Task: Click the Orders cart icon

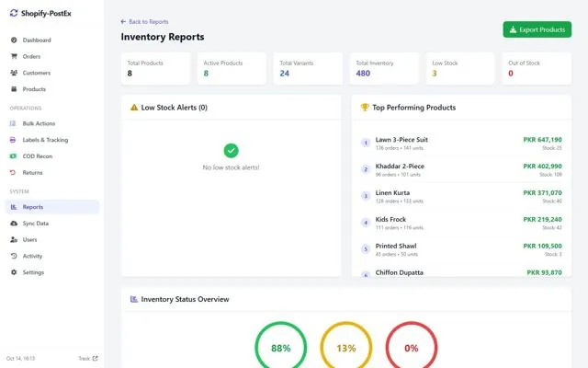Action: point(14,56)
